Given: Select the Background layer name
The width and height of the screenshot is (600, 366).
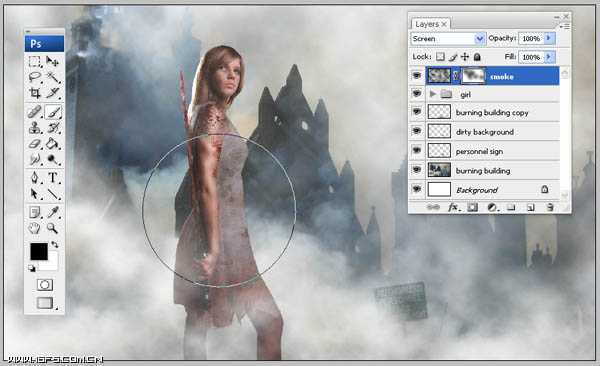Looking at the screenshot, I should 477,190.
